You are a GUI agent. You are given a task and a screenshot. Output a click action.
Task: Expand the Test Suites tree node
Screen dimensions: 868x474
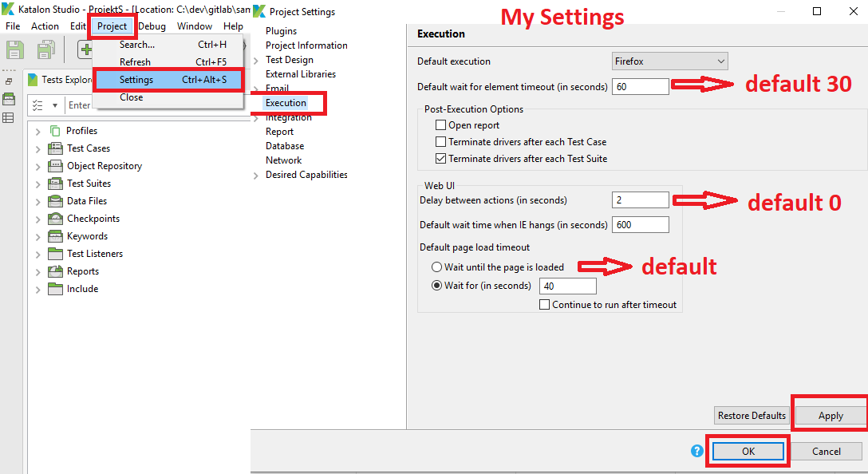point(37,184)
